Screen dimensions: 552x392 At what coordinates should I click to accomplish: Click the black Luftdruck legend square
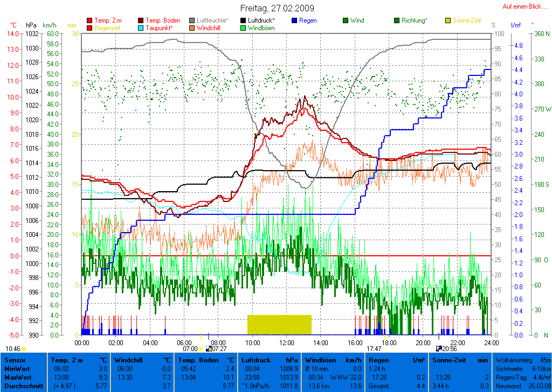[x=244, y=21]
